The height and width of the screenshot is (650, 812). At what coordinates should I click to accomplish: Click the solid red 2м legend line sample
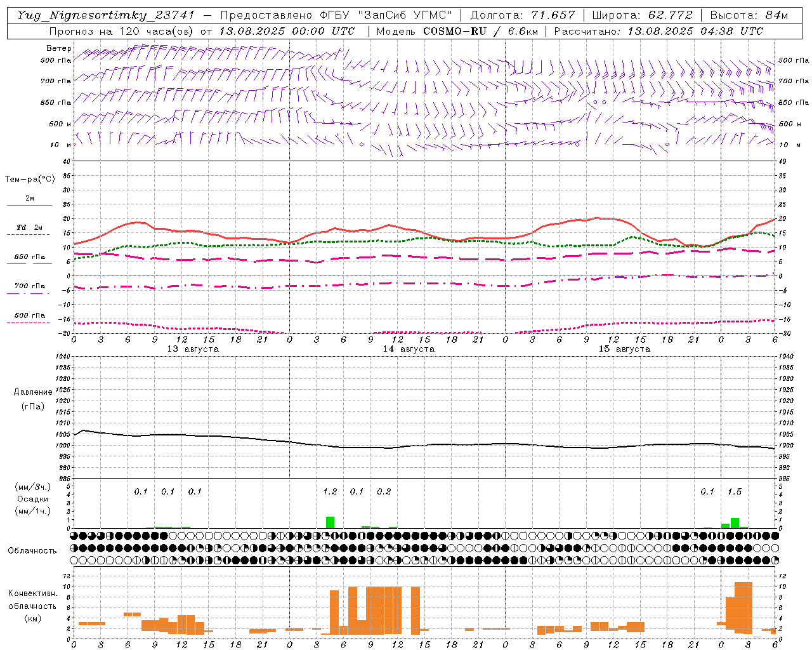29,205
